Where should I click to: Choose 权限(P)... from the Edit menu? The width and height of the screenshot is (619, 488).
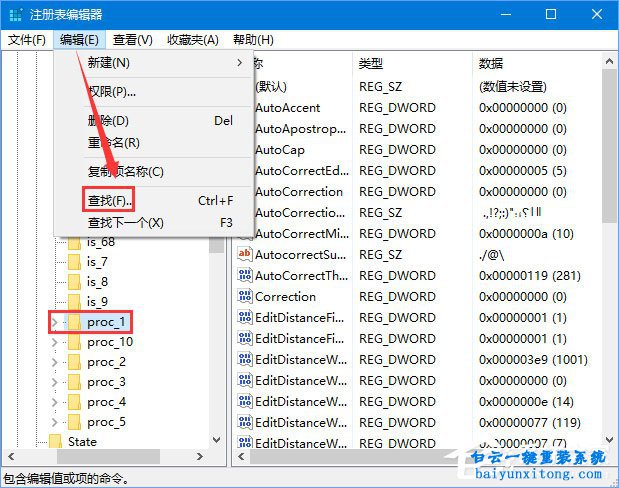(154, 92)
